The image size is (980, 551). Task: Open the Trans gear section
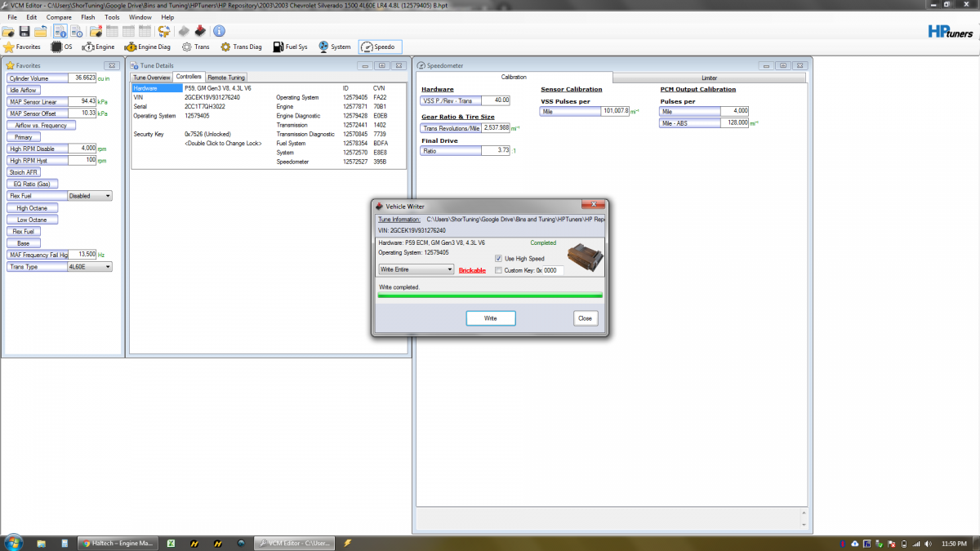pyautogui.click(x=195, y=47)
